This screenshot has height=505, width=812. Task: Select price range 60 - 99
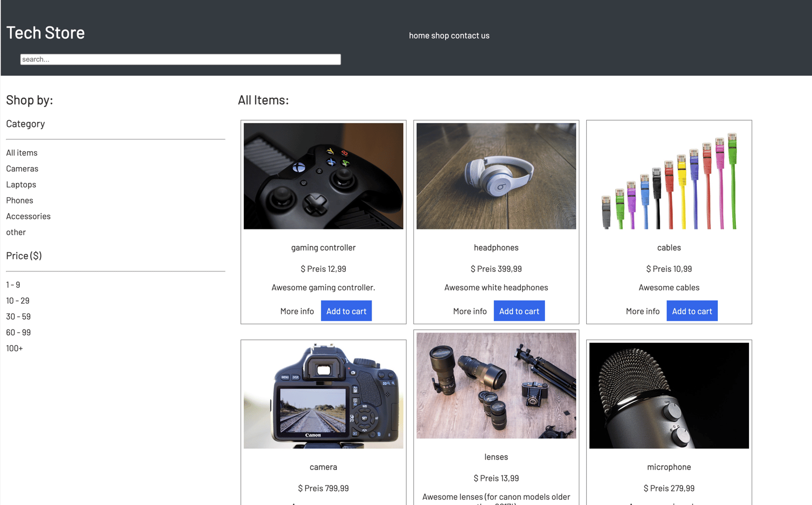tap(19, 333)
